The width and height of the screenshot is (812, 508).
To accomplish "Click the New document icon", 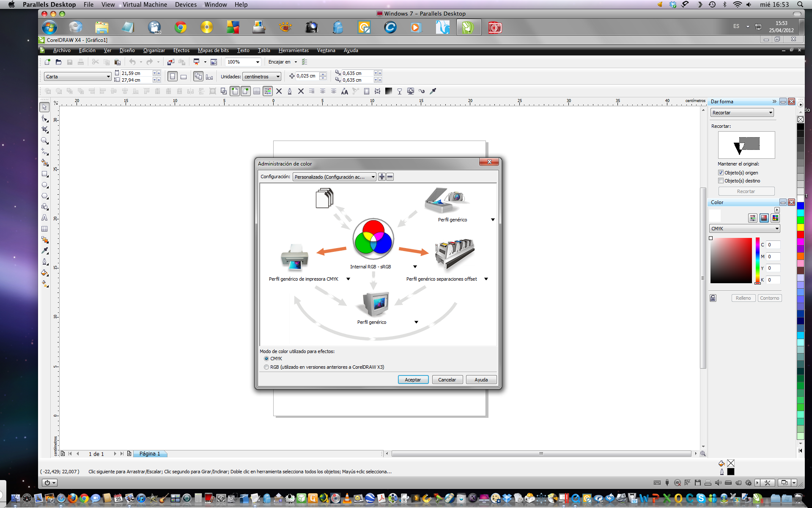I will pos(47,62).
